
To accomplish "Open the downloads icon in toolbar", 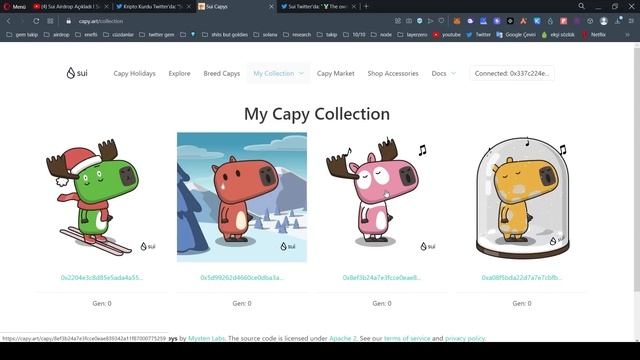I will tap(618, 21).
